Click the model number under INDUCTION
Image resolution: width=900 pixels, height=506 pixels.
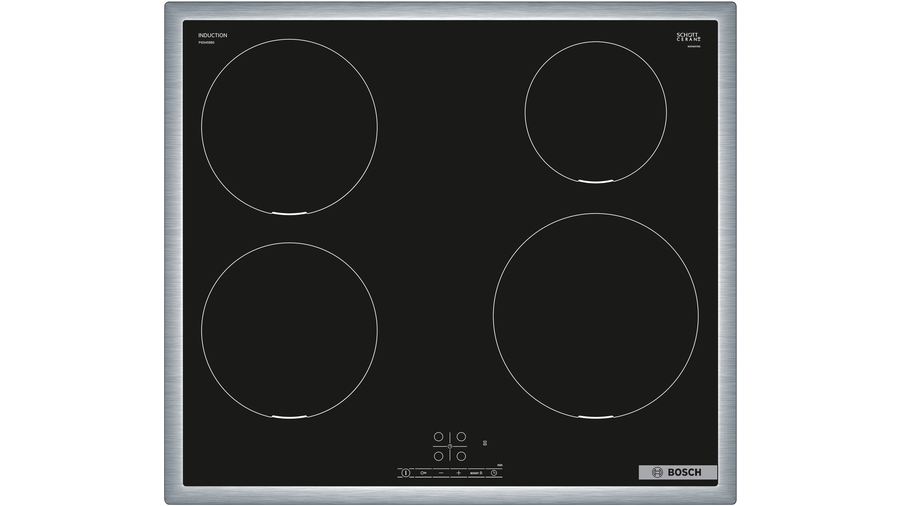(x=209, y=43)
